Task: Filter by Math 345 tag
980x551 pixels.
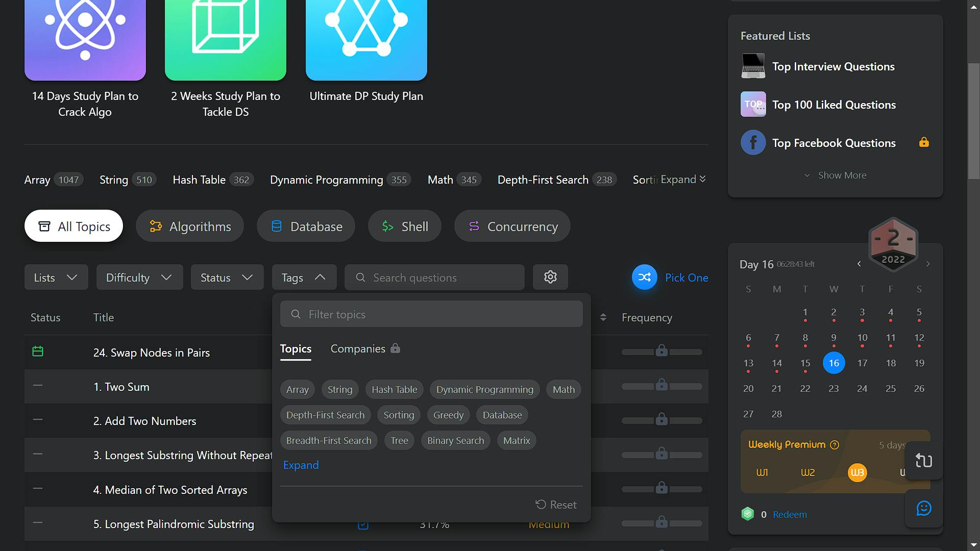Action: pos(454,180)
